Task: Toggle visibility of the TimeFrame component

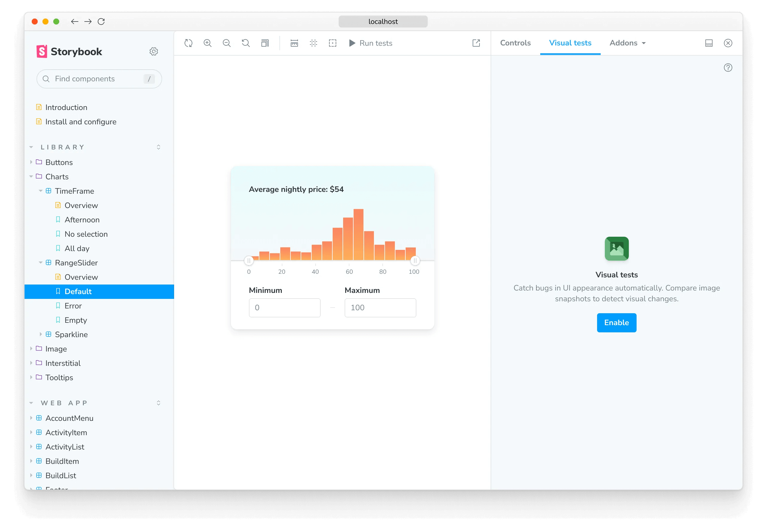Action: (x=39, y=191)
